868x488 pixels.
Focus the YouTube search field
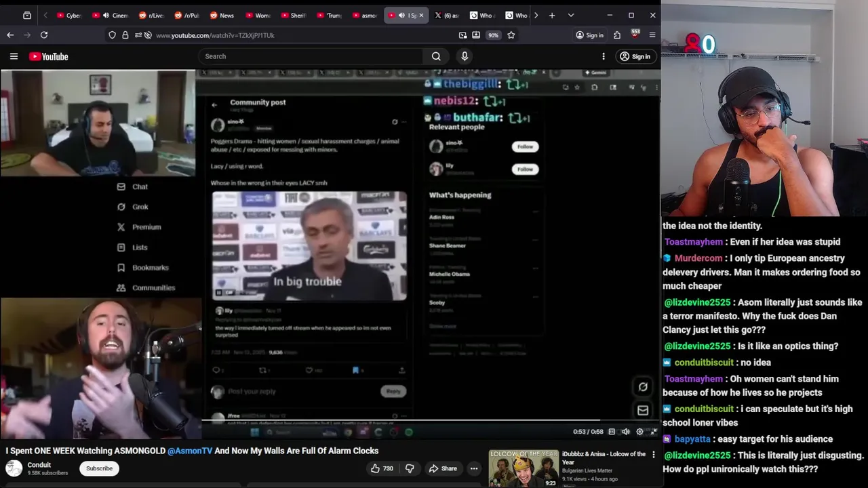311,56
